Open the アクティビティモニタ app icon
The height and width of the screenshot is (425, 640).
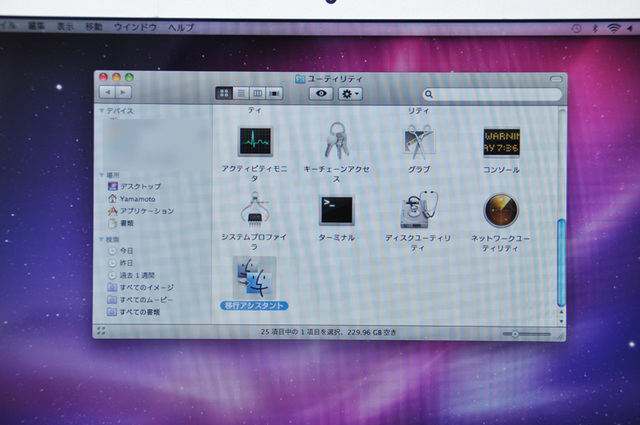pos(254,141)
